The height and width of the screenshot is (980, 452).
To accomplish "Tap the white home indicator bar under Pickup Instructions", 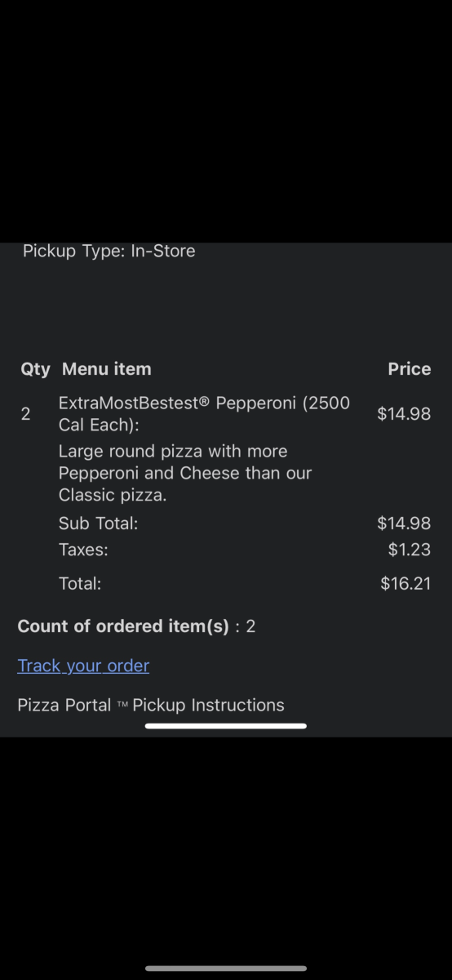I will coord(226,725).
